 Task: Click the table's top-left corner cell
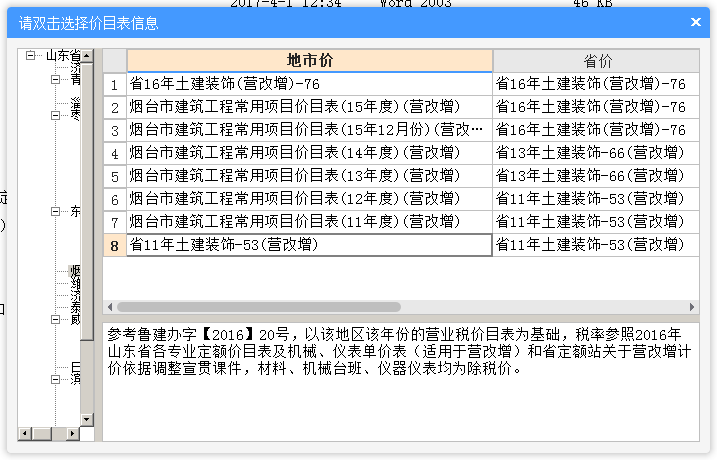pyautogui.click(x=115, y=60)
